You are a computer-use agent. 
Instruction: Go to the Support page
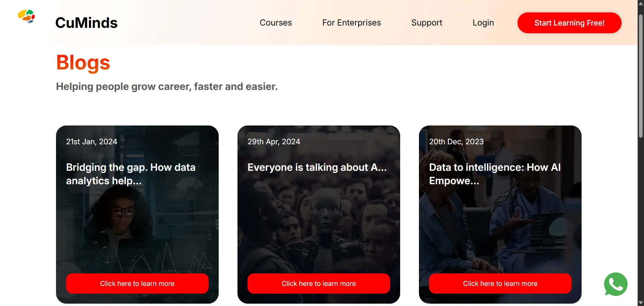[427, 22]
